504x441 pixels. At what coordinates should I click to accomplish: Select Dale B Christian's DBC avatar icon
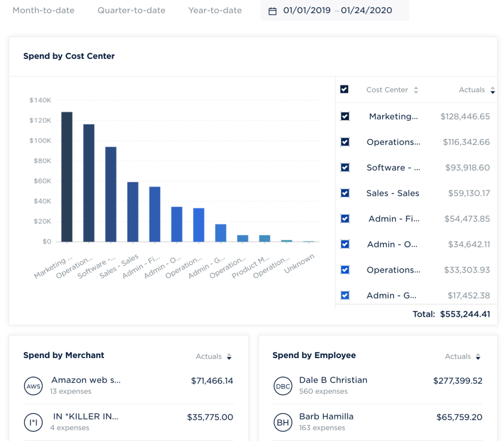tap(283, 385)
